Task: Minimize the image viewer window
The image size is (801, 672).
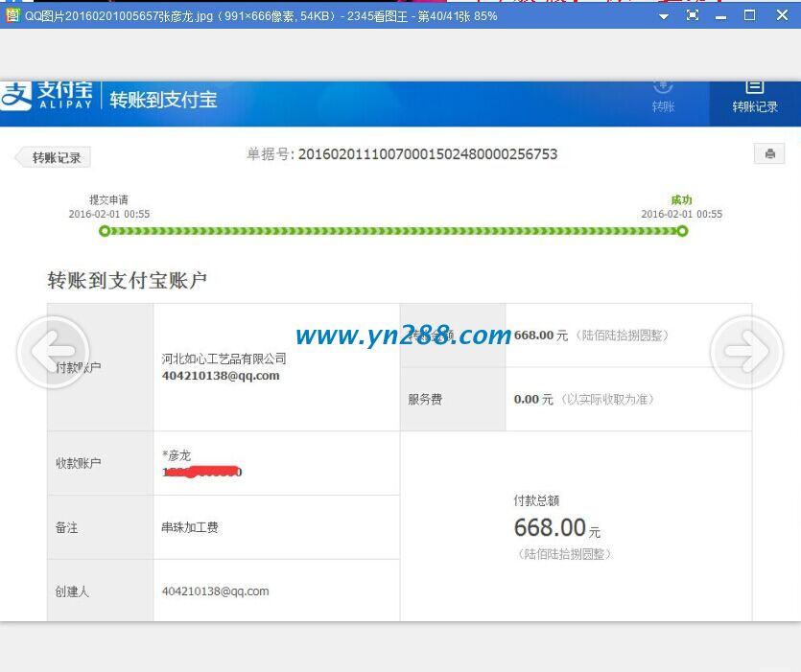Action: click(721, 15)
